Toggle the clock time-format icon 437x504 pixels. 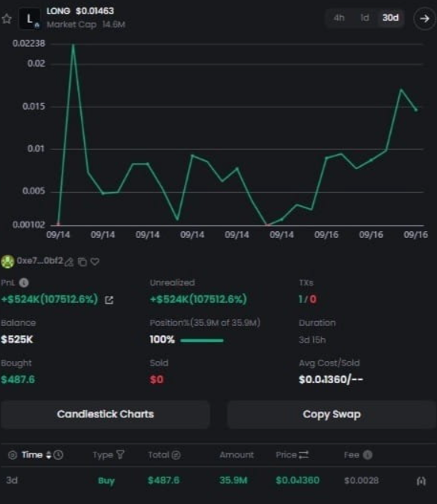[58, 455]
